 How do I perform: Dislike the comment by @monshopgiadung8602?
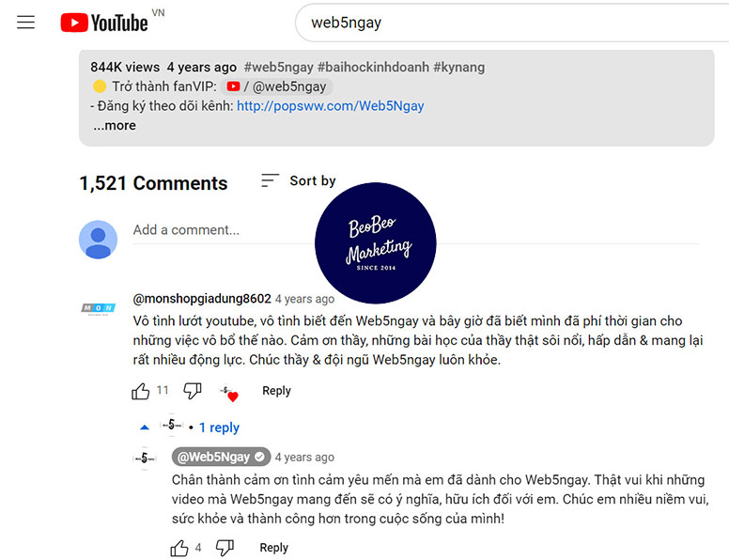(192, 391)
